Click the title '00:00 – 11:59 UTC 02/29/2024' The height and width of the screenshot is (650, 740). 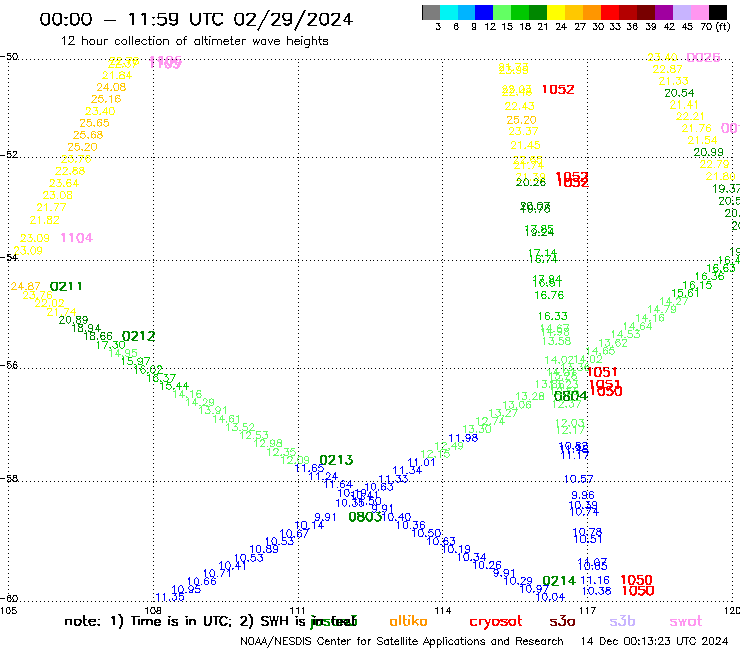point(196,19)
